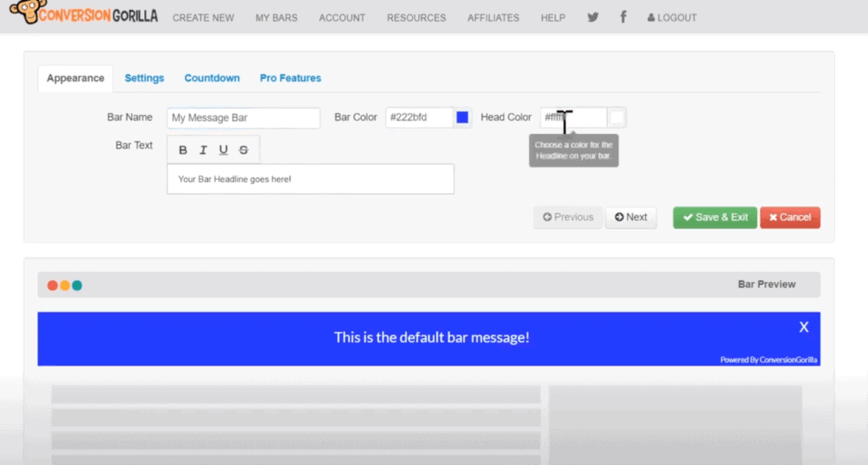
Task: Toggle underline formatting in Bar Text
Action: click(x=224, y=150)
